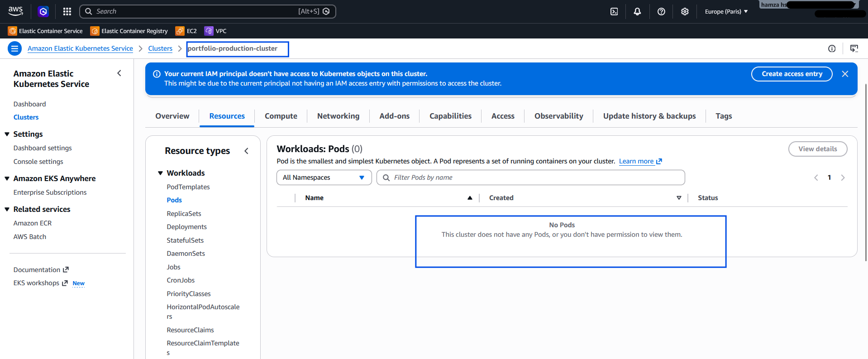Go to next page of pods

[843, 177]
